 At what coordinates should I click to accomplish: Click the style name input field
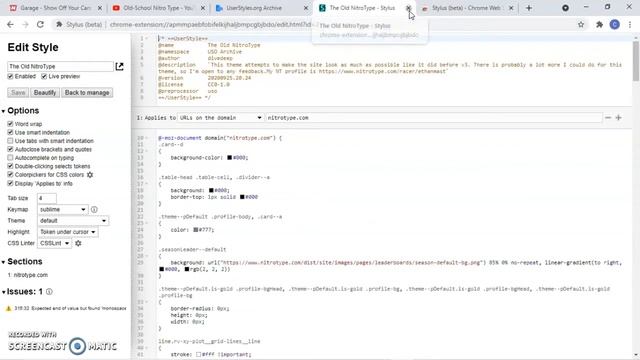coord(60,66)
